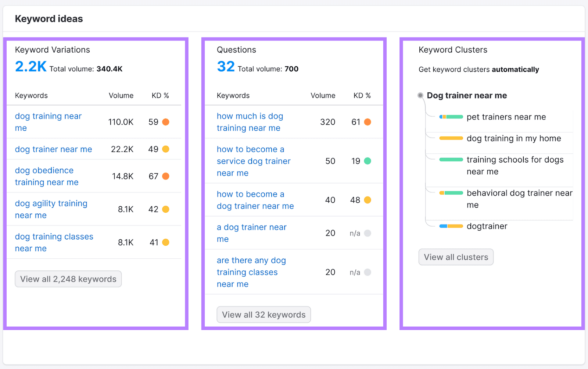Select 'pet trainers near me' cluster item
Image resolution: width=588 pixels, height=369 pixels.
pyautogui.click(x=506, y=117)
